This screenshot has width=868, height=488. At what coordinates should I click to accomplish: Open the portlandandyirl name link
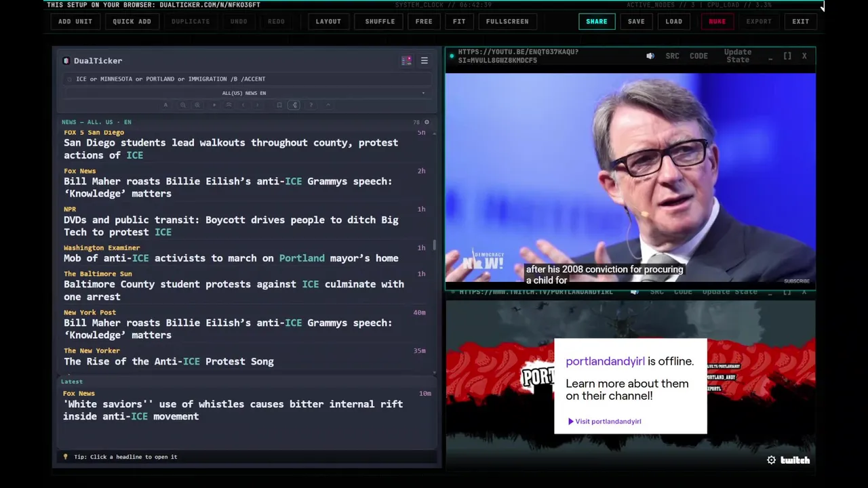[x=605, y=361]
